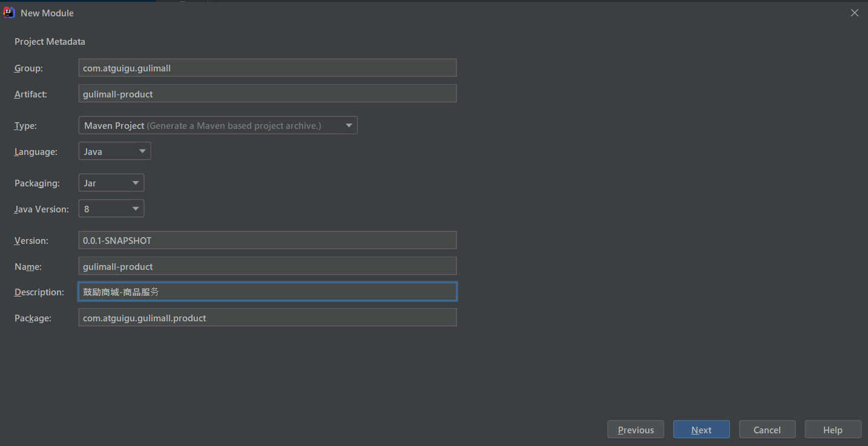This screenshot has height=446, width=868.
Task: Open the Java Version dropdown showing 8
Action: click(111, 209)
